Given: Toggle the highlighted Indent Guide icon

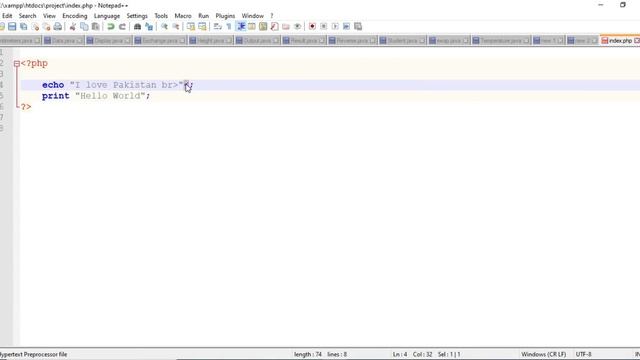Looking at the screenshot, I should point(241,27).
